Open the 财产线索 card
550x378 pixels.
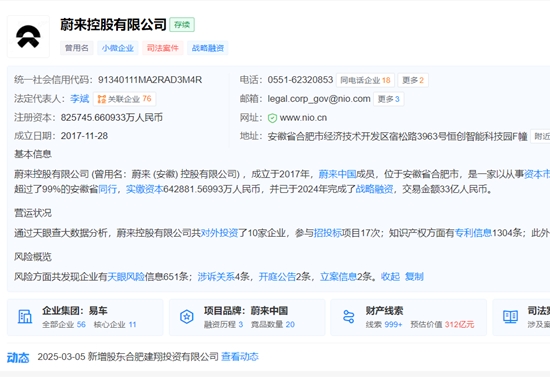pos(409,317)
